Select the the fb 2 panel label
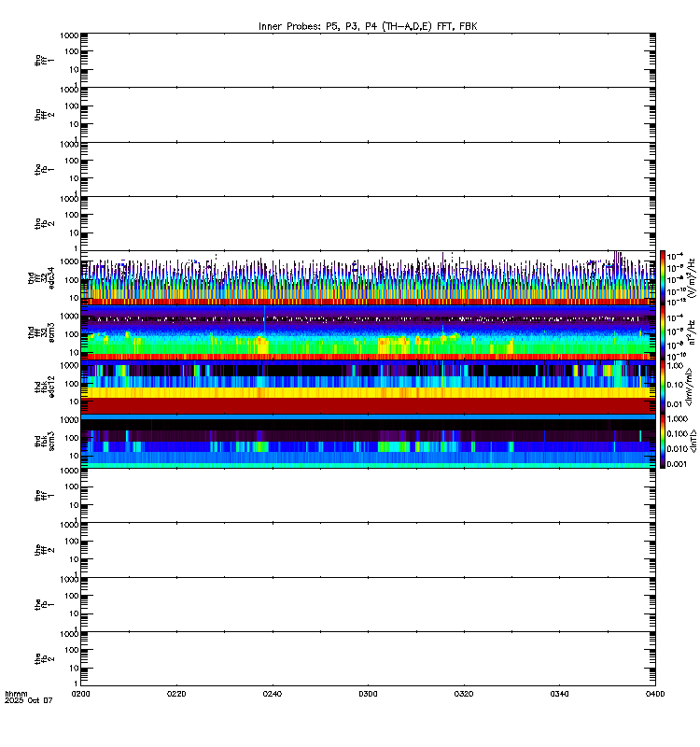The height and width of the screenshot is (747, 700). [x=44, y=659]
